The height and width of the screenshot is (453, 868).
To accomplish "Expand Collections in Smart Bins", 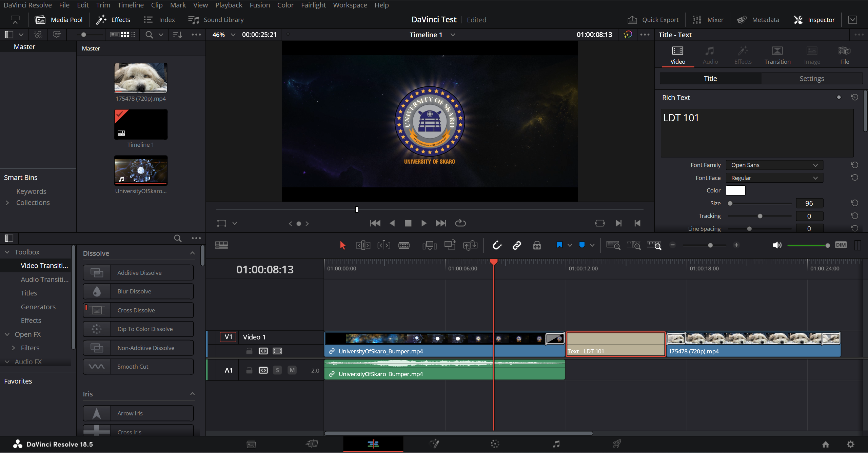I will (7, 203).
